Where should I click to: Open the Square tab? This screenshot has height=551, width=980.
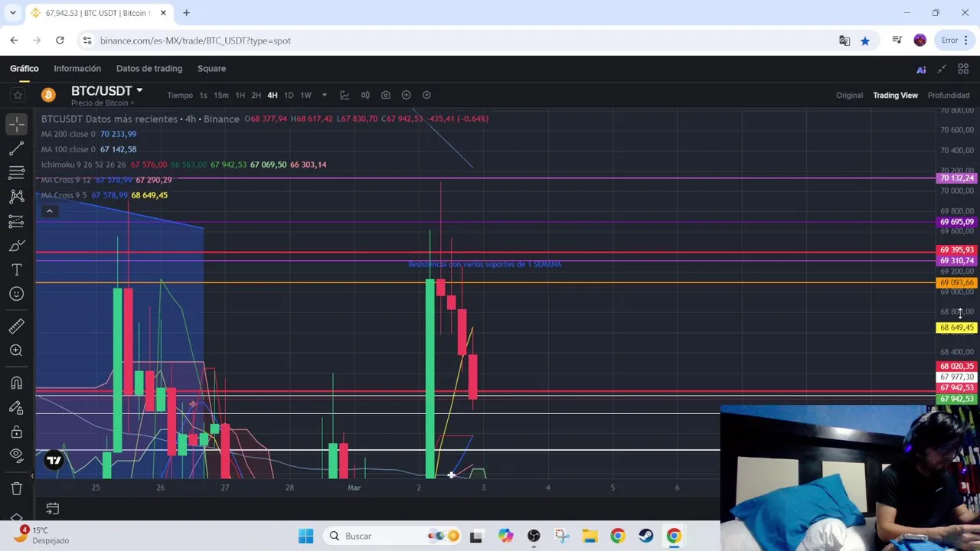pyautogui.click(x=211, y=68)
